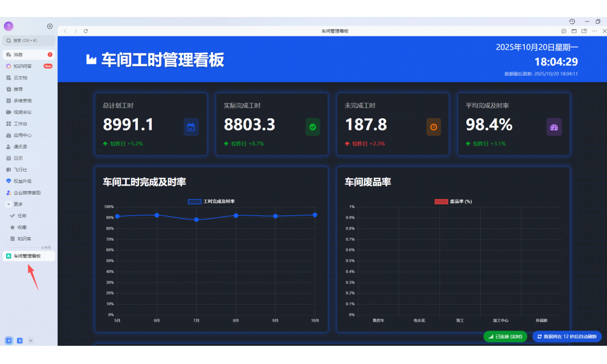607x364 pixels.
Task: Open the 工作台 panel
Action: 19,123
